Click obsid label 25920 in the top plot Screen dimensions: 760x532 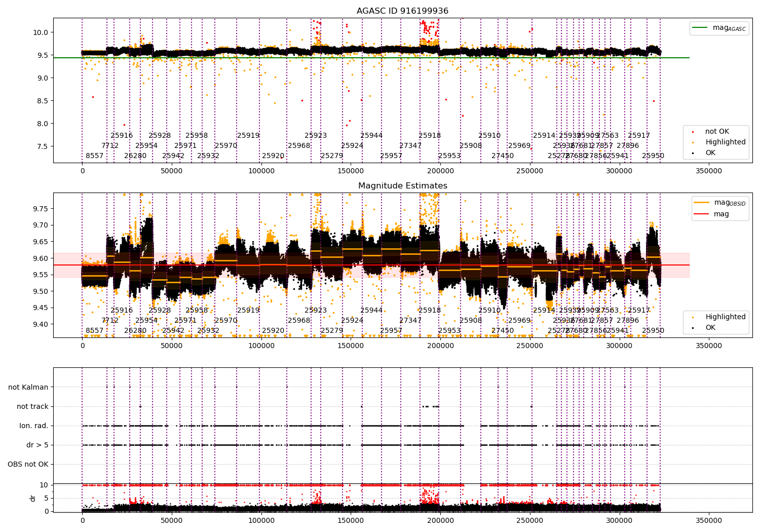(273, 156)
